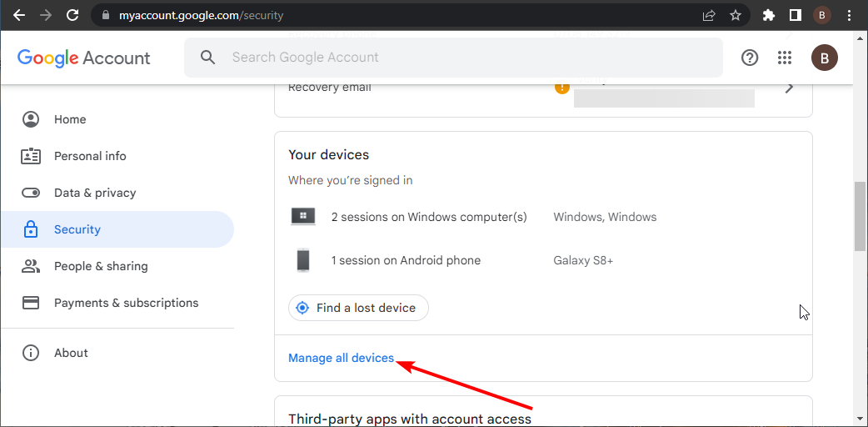This screenshot has height=427, width=868.
Task: Bookmark this page with the star icon
Action: tap(736, 15)
